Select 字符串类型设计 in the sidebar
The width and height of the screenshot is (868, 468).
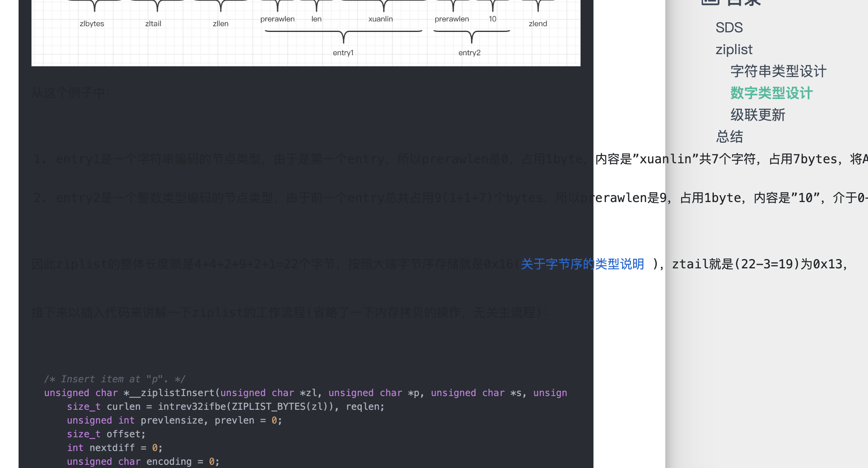[778, 71]
